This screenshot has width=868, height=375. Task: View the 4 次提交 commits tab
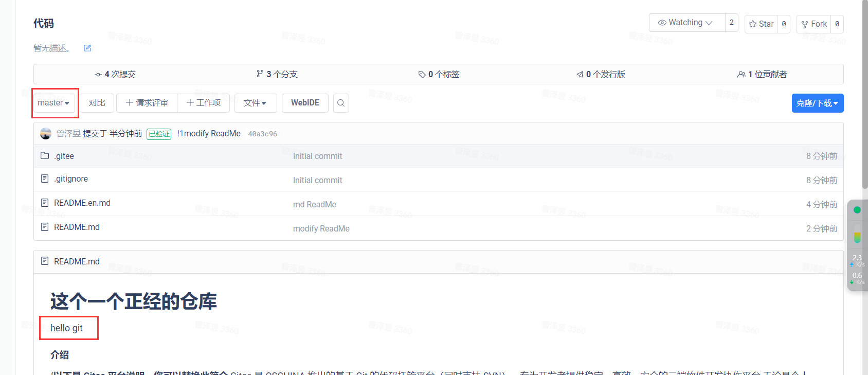(x=115, y=74)
